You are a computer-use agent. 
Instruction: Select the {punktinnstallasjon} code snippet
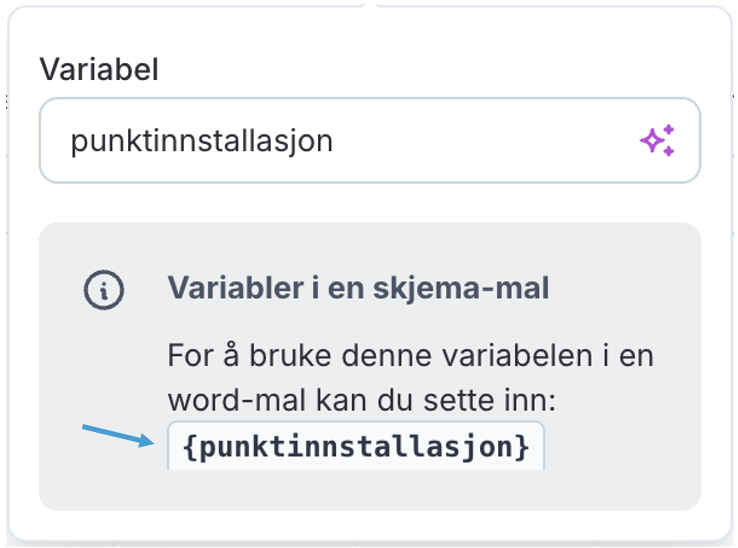pyautogui.click(x=355, y=447)
